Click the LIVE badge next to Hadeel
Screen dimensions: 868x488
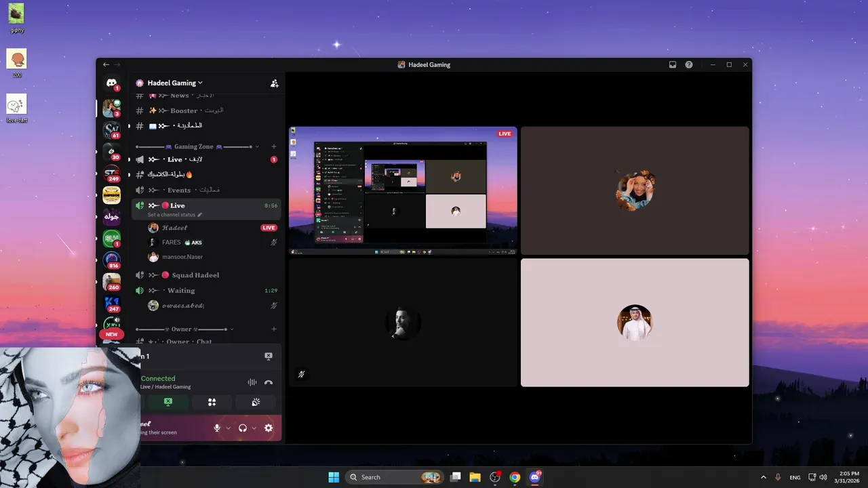coord(269,228)
